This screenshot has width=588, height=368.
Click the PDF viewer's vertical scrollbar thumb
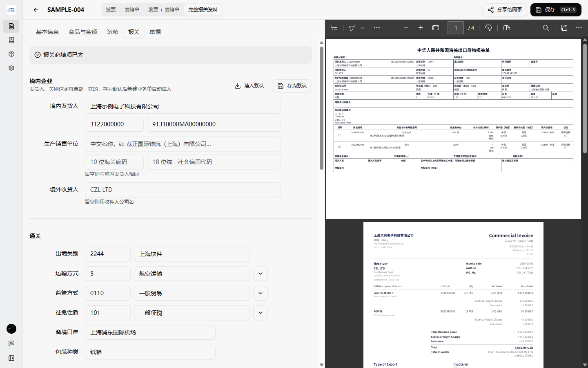coord(585,98)
